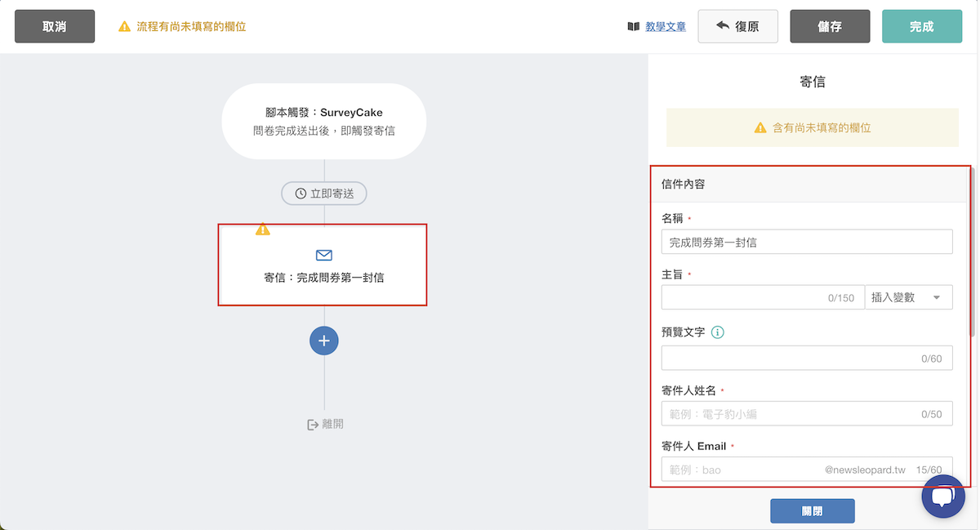Click the 完成 finish button

[922, 26]
